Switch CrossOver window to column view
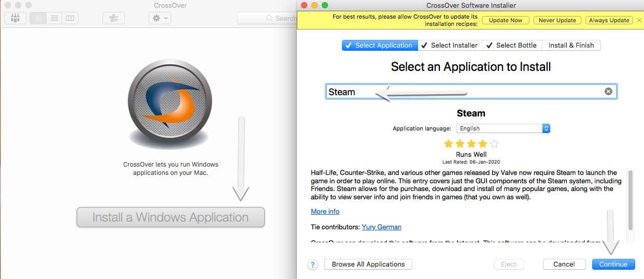 click(69, 18)
